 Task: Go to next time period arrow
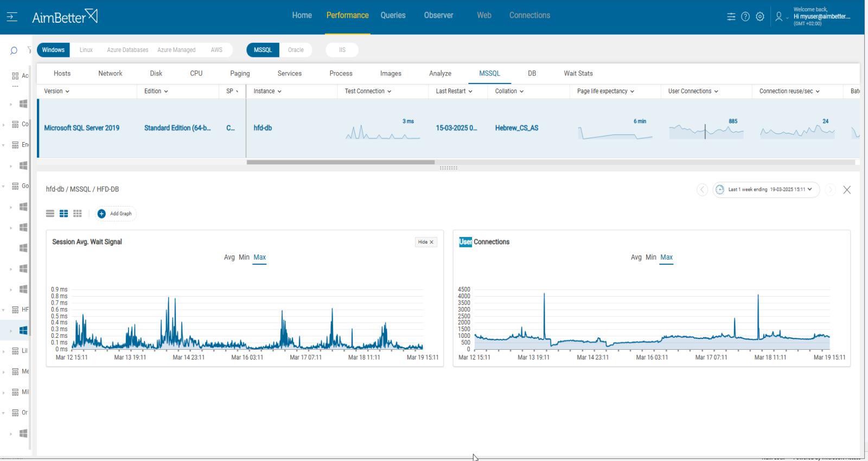(x=830, y=190)
